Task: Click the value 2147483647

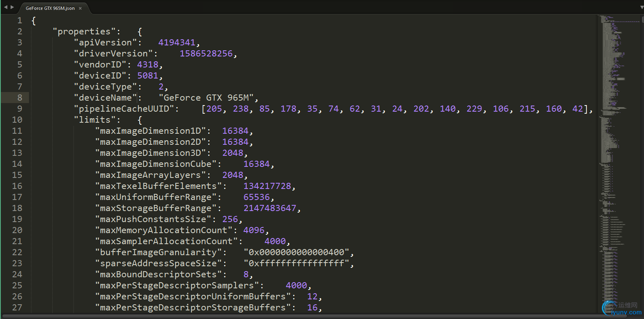Action: pyautogui.click(x=270, y=208)
